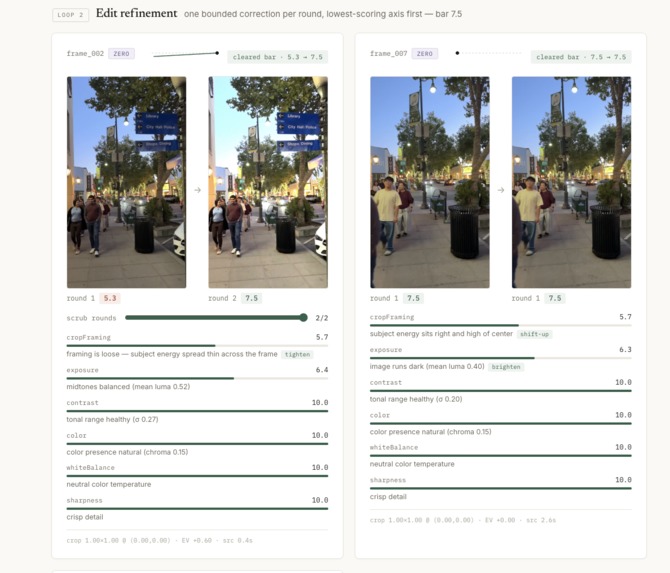Image resolution: width=670 pixels, height=573 pixels.
Task: Click the whiteBalance label in frame_007 card
Action: [x=394, y=447]
